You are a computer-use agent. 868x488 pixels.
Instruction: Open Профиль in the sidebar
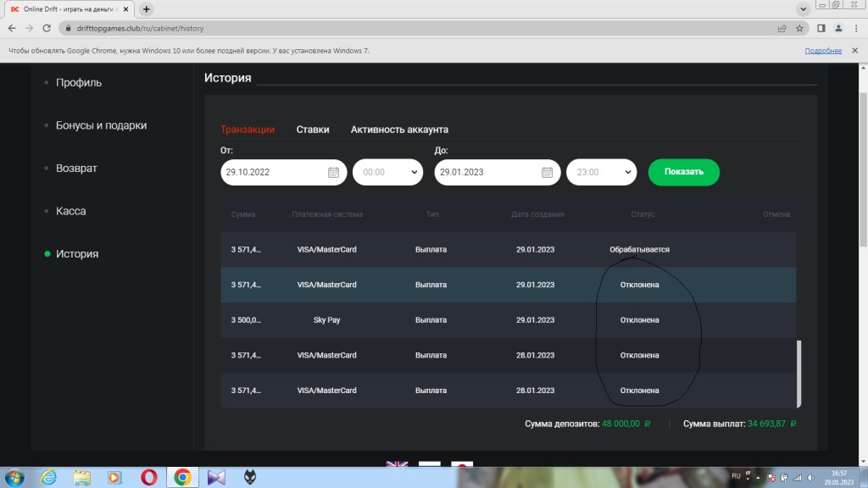click(x=79, y=82)
